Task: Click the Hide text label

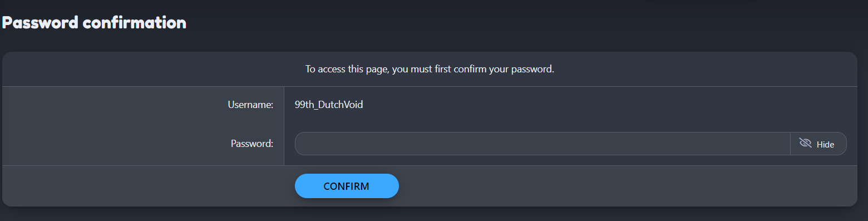Action: pos(825,144)
